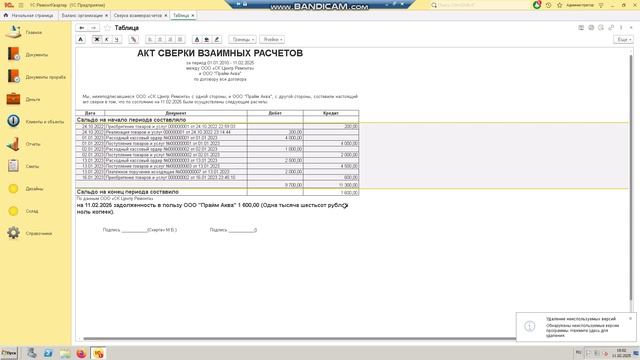
Task: Click the format painter brush icon
Action: pyautogui.click(x=133, y=40)
